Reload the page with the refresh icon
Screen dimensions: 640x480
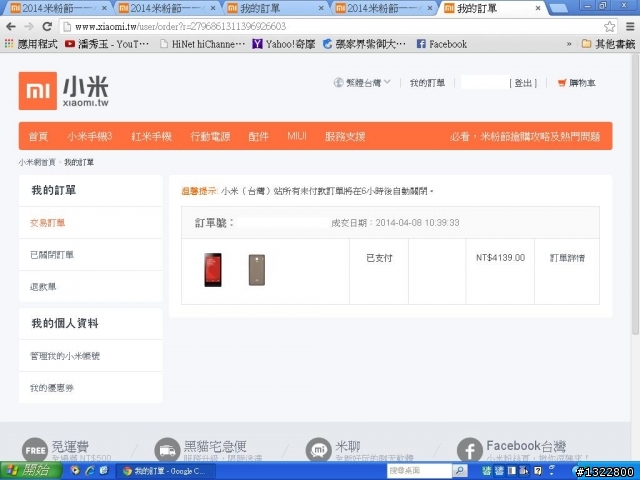coord(47,27)
